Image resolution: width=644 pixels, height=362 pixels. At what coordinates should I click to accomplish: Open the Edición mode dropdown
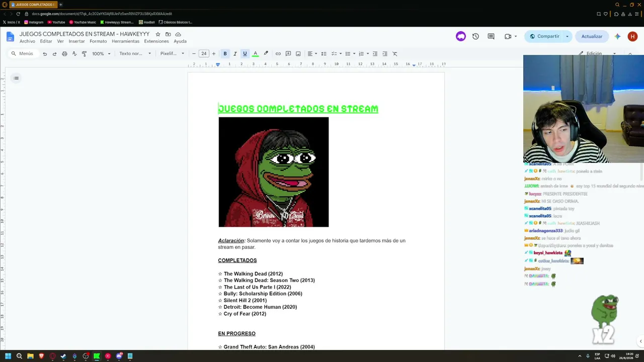point(597,53)
